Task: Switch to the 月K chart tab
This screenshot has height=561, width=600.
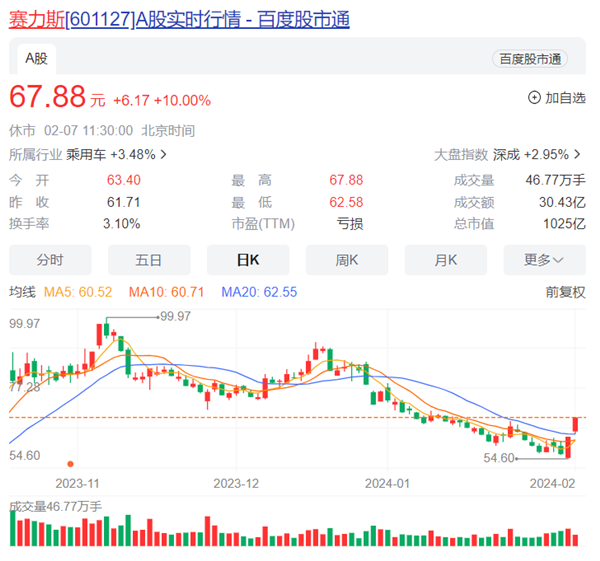Action: 446,260
